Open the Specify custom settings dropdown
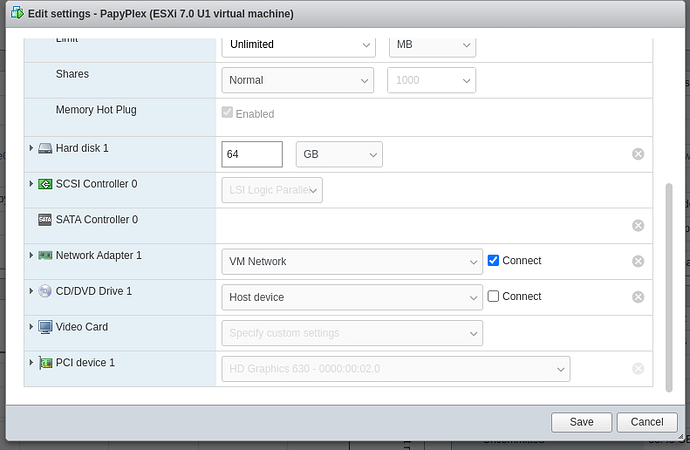 point(352,333)
